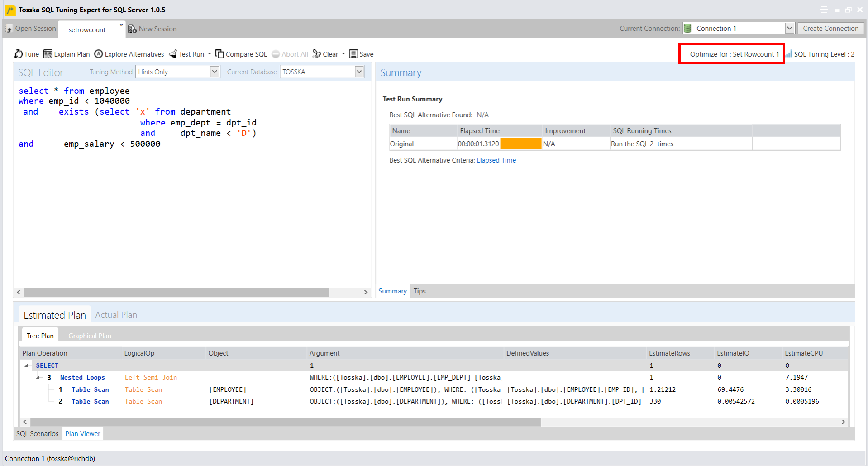The width and height of the screenshot is (868, 466).
Task: Click the Abort All icon
Action: pos(276,54)
